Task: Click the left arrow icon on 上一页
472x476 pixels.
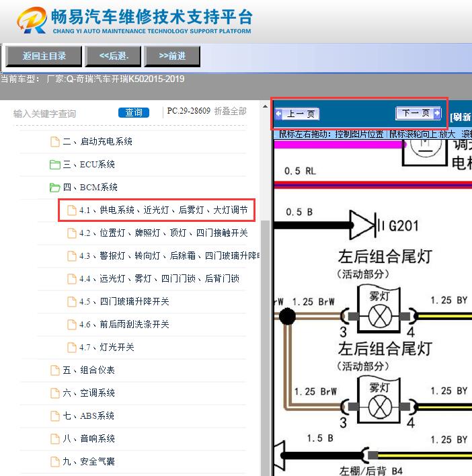Action: coord(278,114)
